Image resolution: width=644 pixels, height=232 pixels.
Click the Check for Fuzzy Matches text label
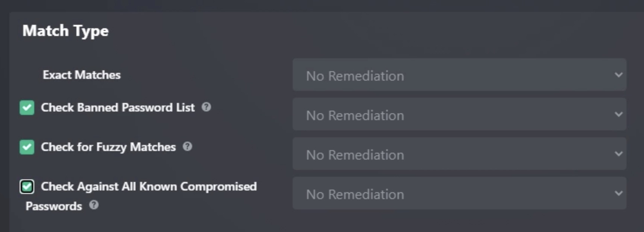coord(108,147)
